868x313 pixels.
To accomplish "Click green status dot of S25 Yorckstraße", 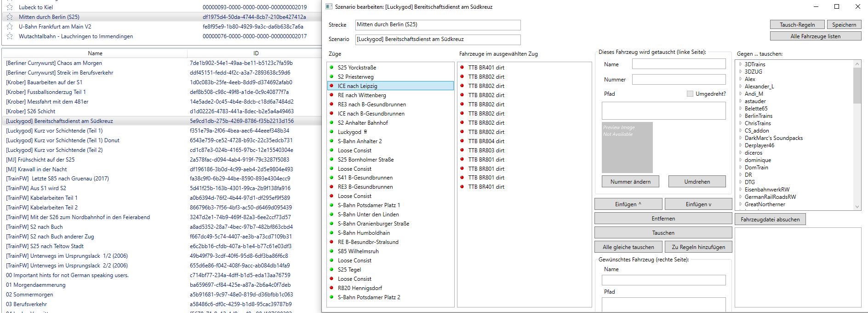I will pyautogui.click(x=331, y=68).
